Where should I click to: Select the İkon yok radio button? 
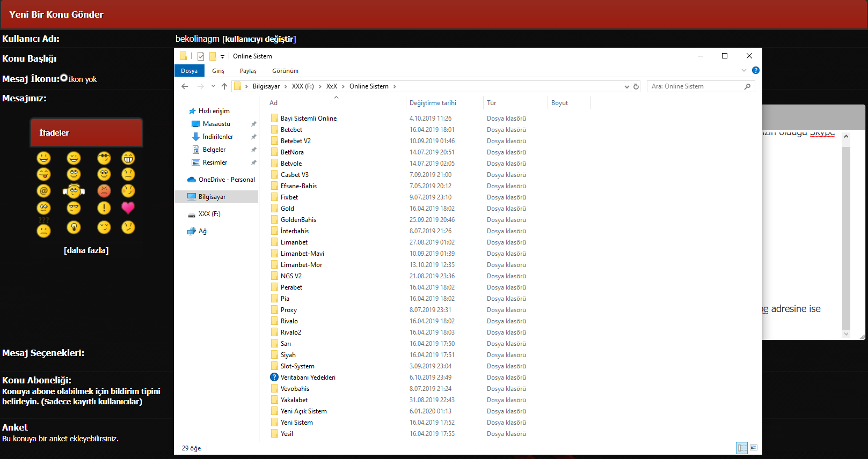[64, 78]
